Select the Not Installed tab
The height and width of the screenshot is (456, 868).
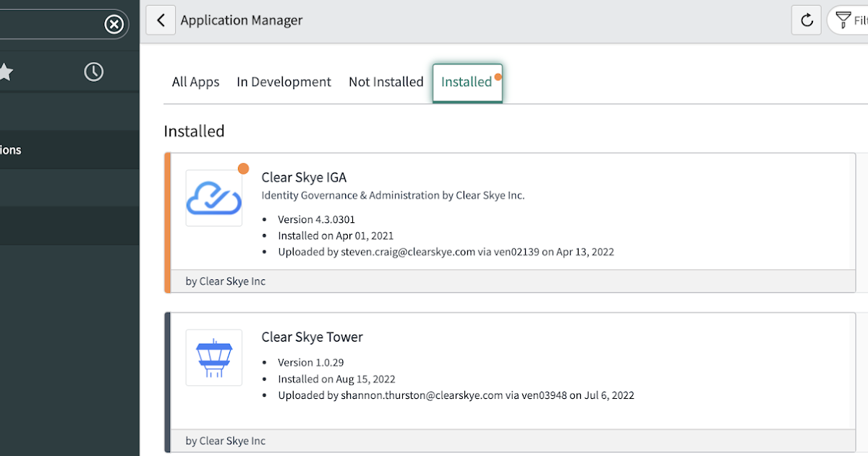tap(386, 82)
